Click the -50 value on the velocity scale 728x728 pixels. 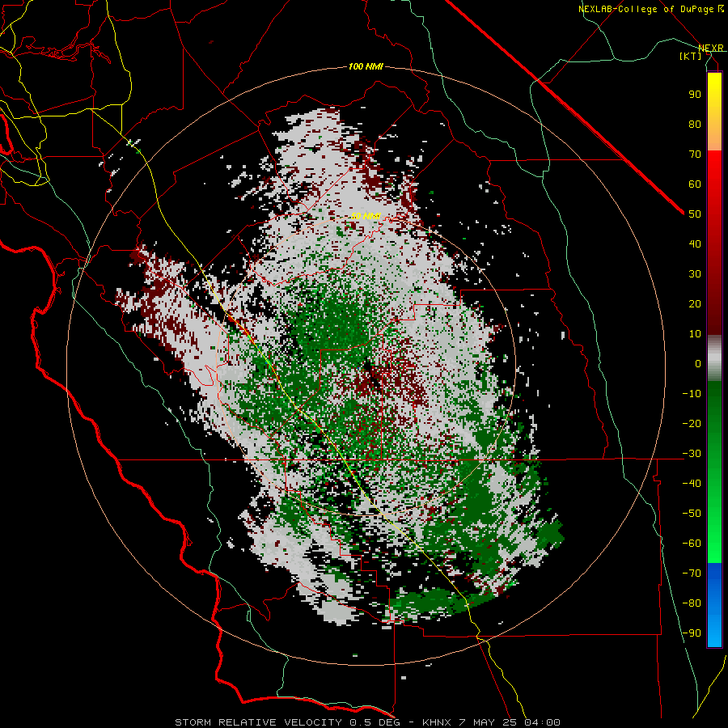pos(692,514)
